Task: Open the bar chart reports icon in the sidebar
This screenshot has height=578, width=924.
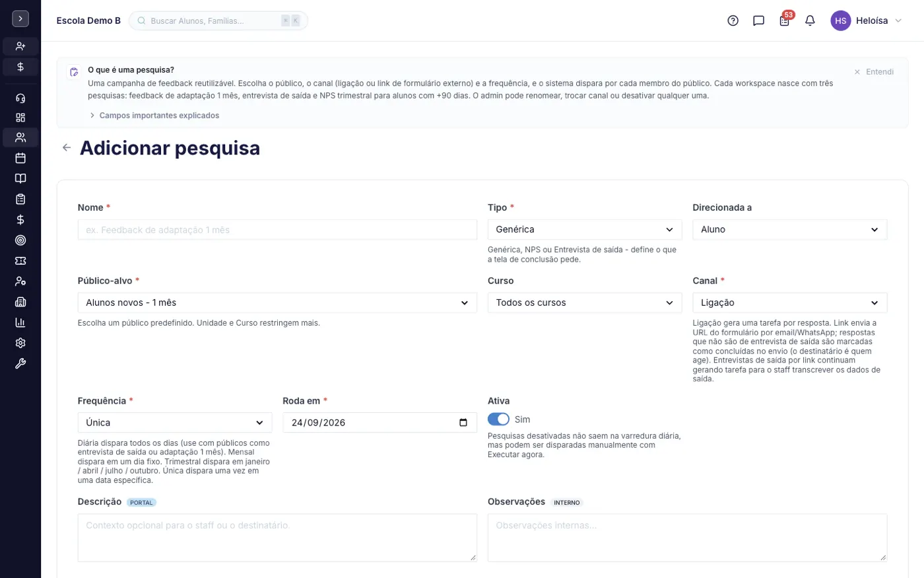Action: pyautogui.click(x=20, y=322)
